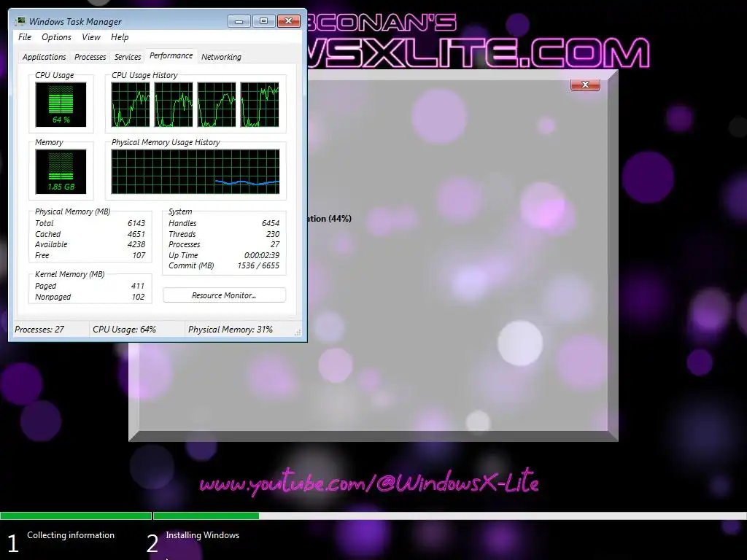Maximize the Windows Task Manager window

coord(263,21)
